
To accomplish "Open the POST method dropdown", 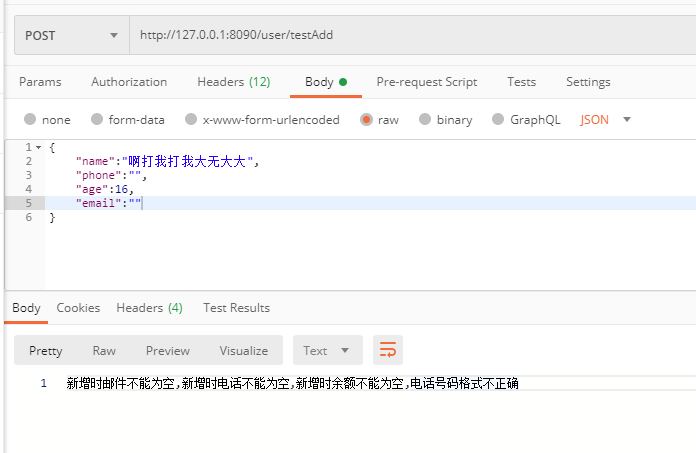I will pyautogui.click(x=71, y=35).
